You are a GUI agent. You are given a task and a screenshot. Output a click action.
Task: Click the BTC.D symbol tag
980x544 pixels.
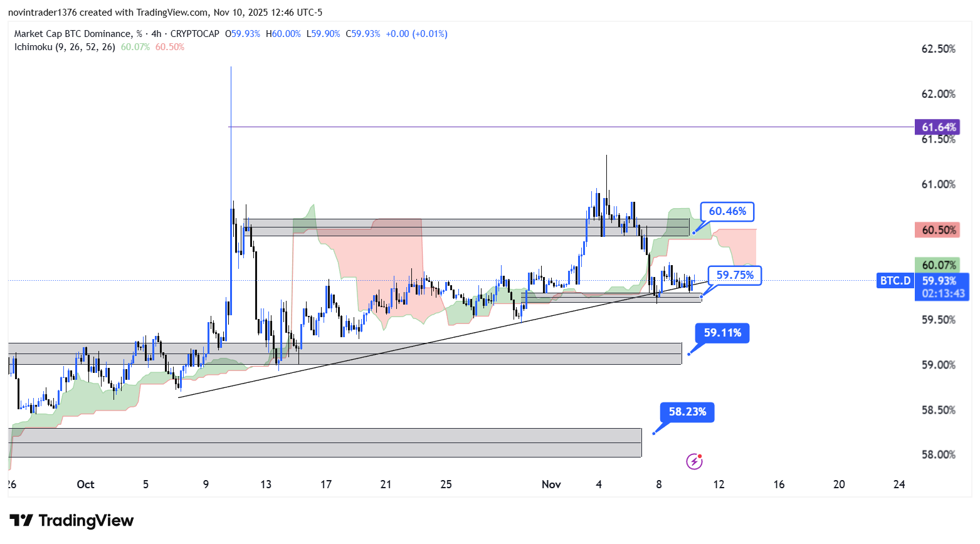[x=895, y=281]
